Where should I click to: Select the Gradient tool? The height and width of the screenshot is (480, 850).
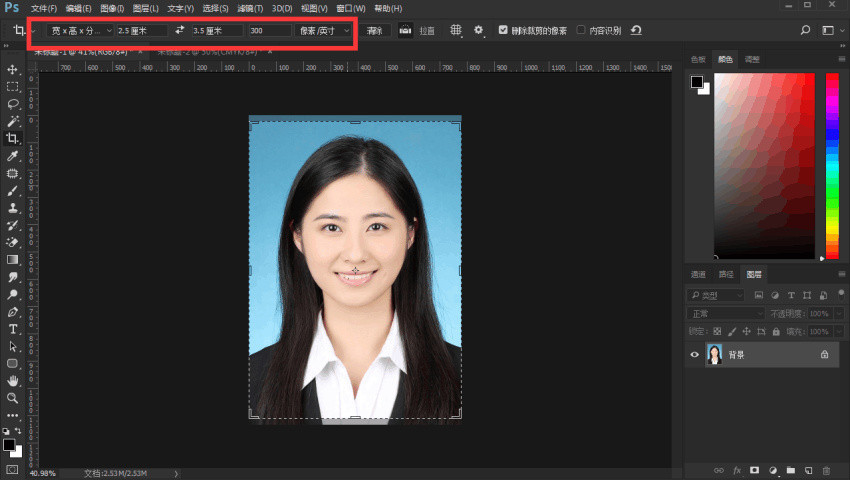tap(12, 260)
